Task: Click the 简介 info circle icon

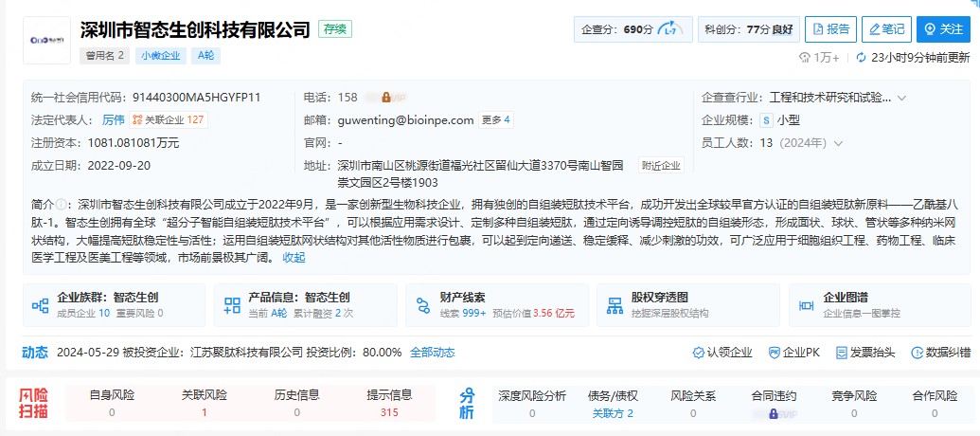Action: click(61, 205)
